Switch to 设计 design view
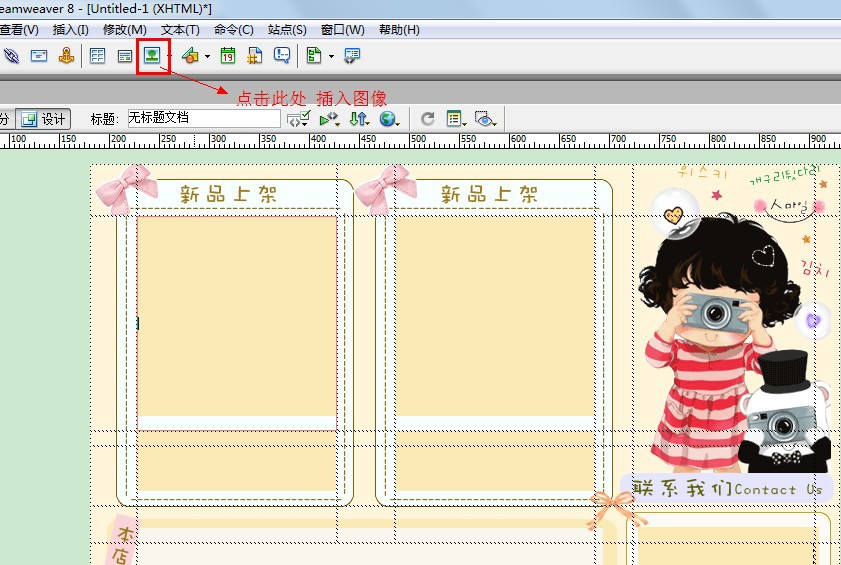Screen dimensions: 841x565 tap(43, 119)
